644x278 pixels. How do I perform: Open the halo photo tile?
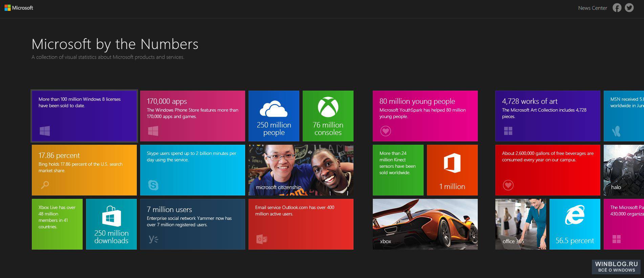pos(624,170)
